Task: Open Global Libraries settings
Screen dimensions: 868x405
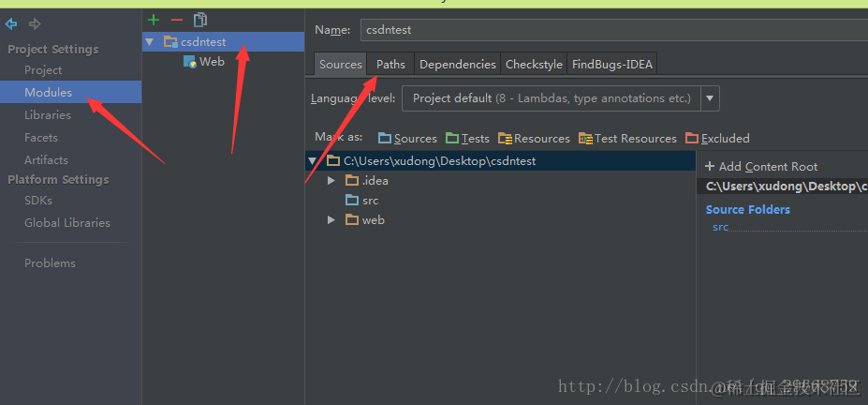Action: (67, 223)
